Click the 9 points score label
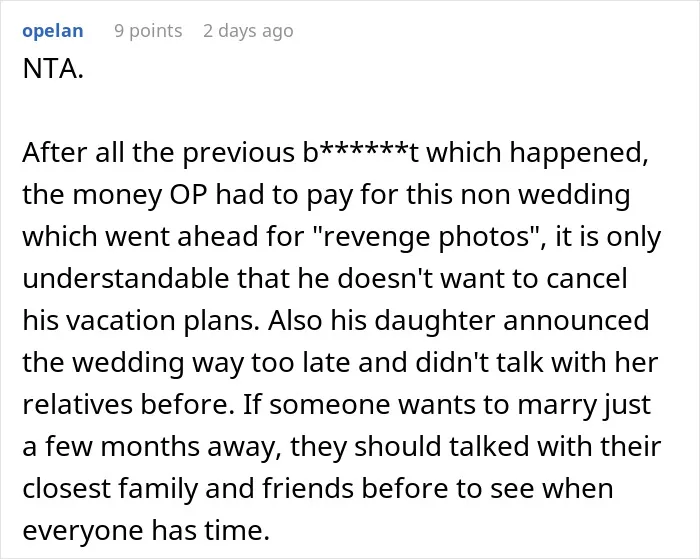Screen dimensions: 700x559 [148, 31]
